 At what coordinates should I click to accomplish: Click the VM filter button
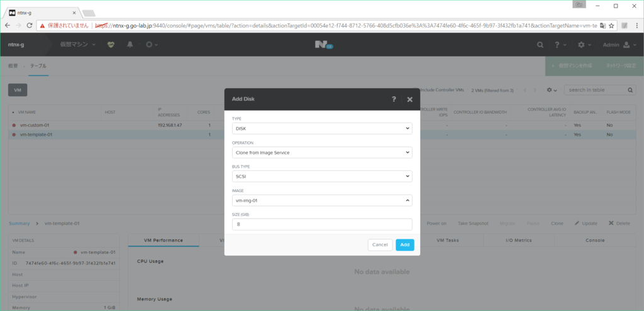point(18,90)
